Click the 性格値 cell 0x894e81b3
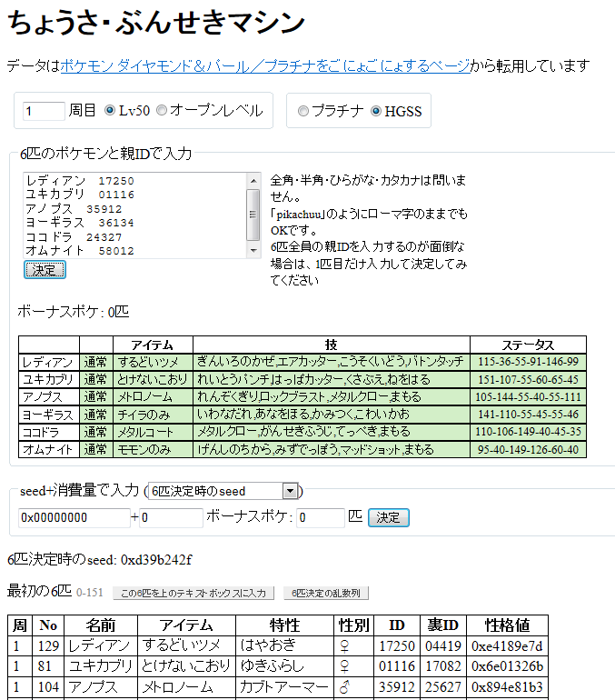The image size is (615, 700). [507, 686]
